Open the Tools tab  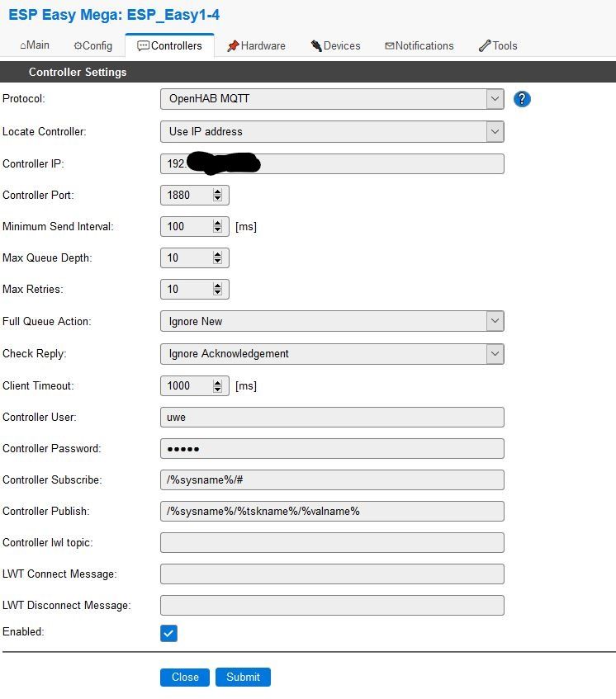pos(498,45)
